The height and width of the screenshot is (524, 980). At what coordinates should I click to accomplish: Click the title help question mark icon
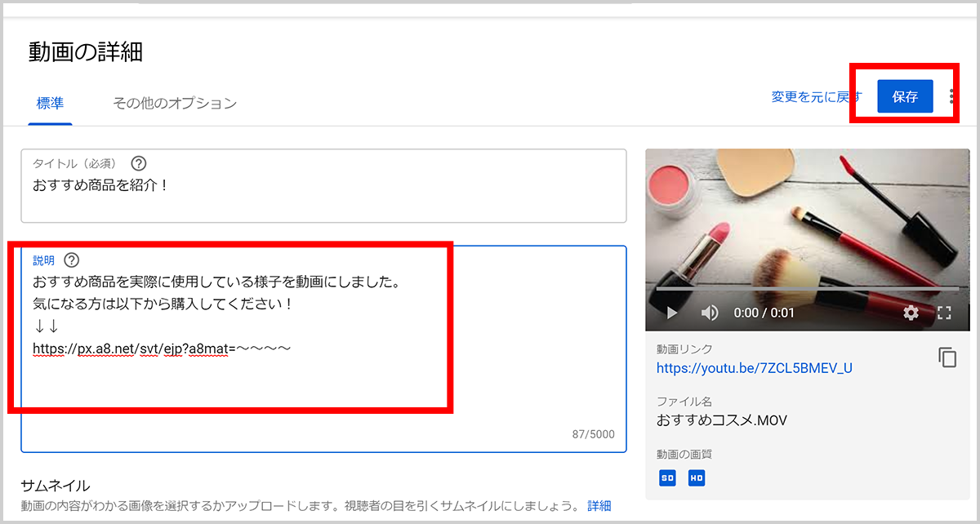(138, 163)
